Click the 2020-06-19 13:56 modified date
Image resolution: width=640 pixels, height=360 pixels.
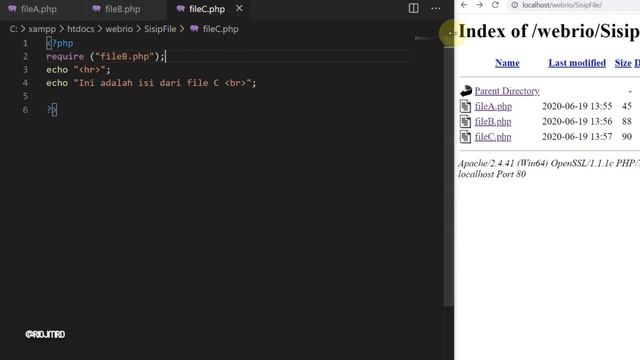(x=577, y=122)
